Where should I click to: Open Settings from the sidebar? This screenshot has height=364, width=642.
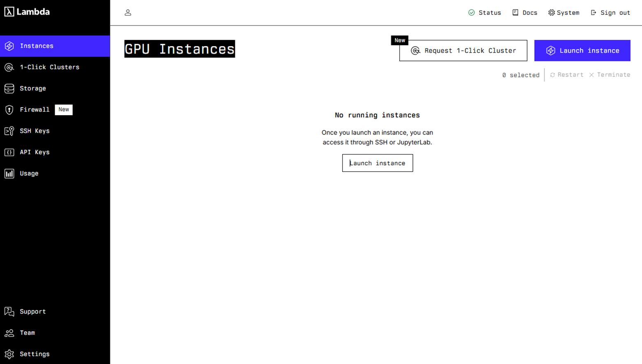[55, 354]
